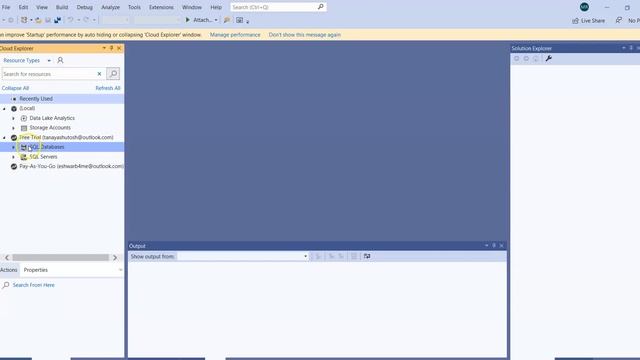Expand the Data Lake Analytics node
The height and width of the screenshot is (360, 640).
(x=13, y=118)
